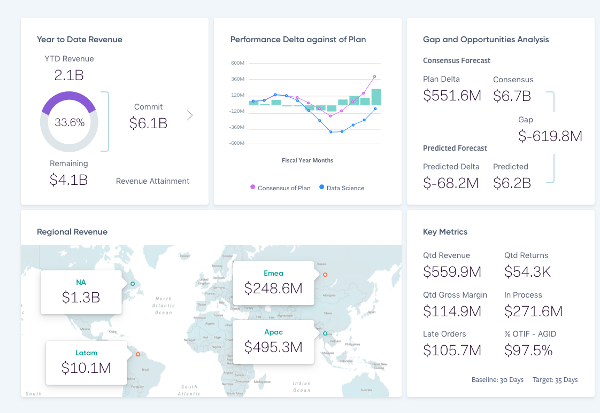Click the 33.6% revenue attainment donut chart

(68, 122)
